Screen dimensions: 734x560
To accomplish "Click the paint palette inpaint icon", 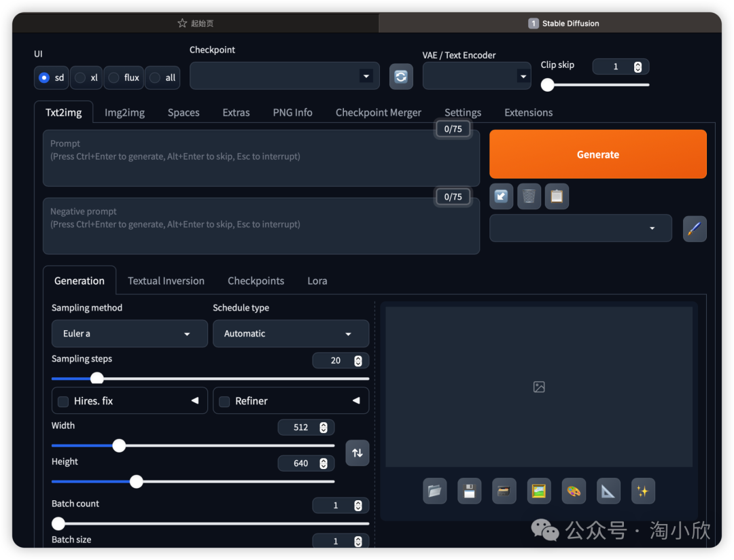I will 574,491.
